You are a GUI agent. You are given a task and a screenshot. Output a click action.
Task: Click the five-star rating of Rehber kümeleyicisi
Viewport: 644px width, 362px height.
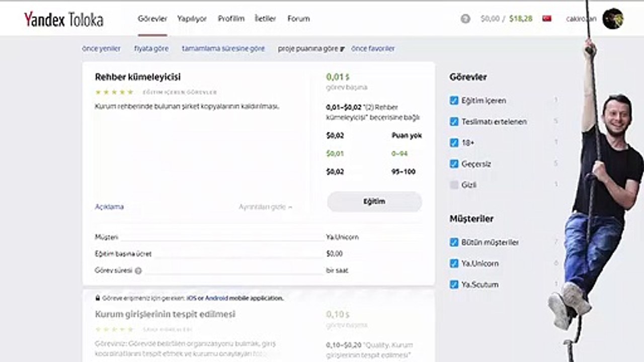[x=114, y=92]
